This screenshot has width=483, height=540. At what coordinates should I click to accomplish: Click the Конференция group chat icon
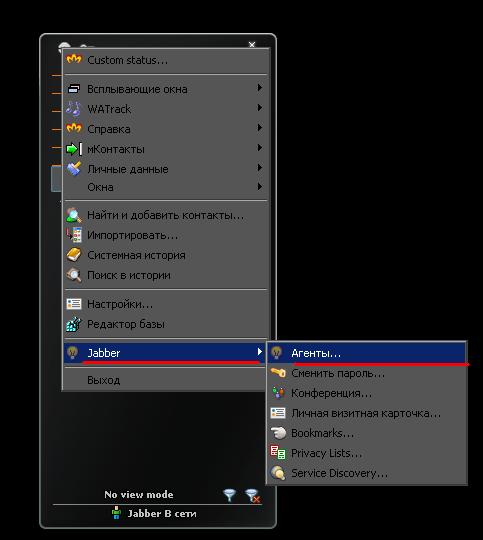pyautogui.click(x=278, y=393)
